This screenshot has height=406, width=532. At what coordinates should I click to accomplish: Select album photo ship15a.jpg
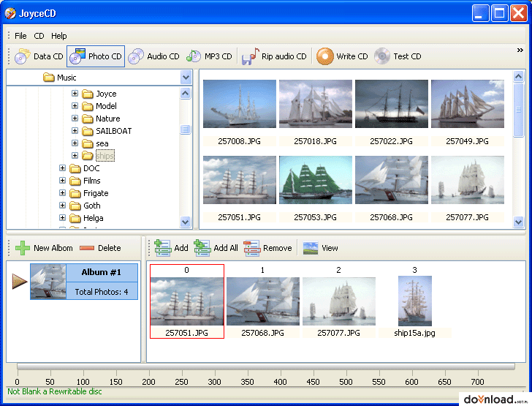point(415,301)
